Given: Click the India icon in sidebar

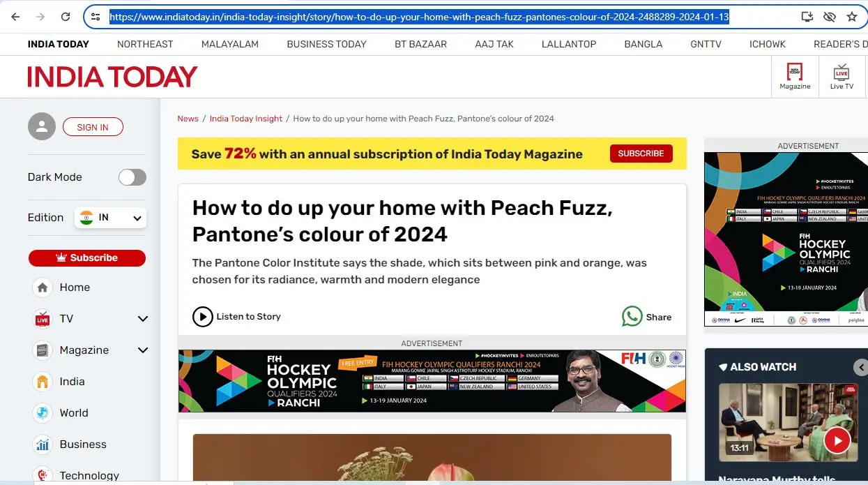Looking at the screenshot, I should pos(43,382).
